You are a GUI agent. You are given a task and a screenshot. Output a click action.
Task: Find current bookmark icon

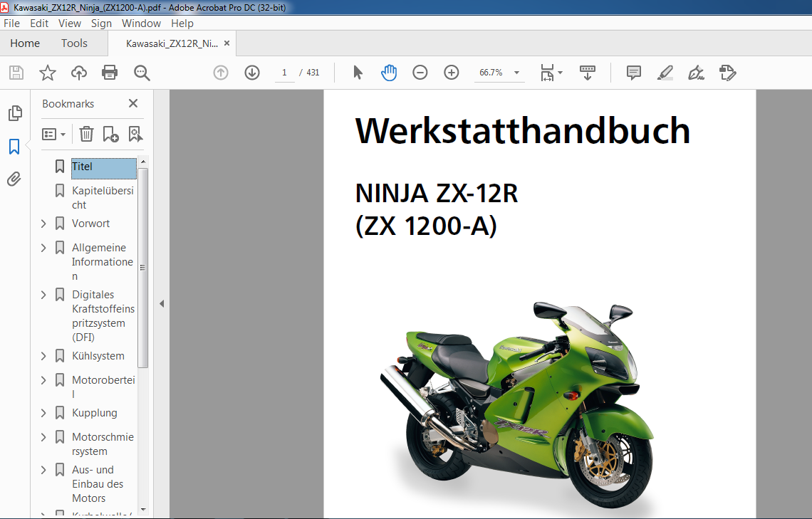tap(135, 134)
